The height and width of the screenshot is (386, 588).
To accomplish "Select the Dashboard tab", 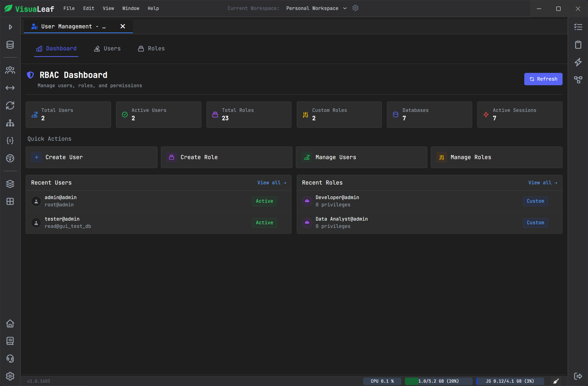I will 56,49.
